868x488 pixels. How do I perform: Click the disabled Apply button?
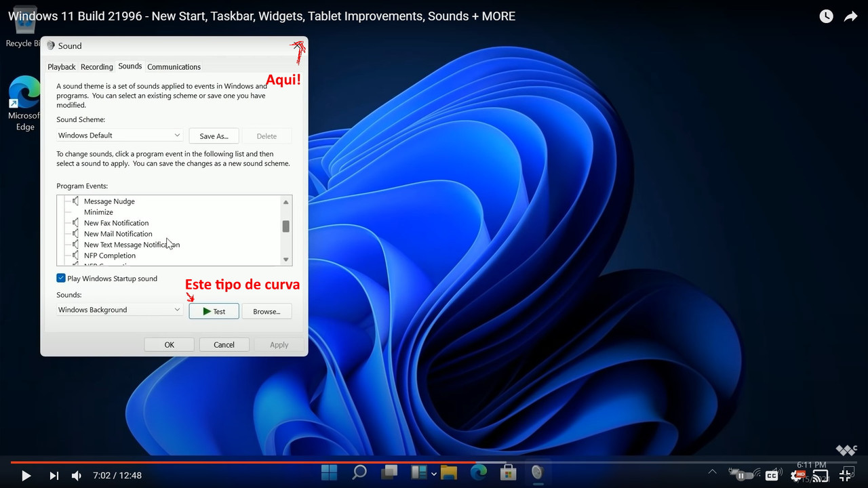279,344
